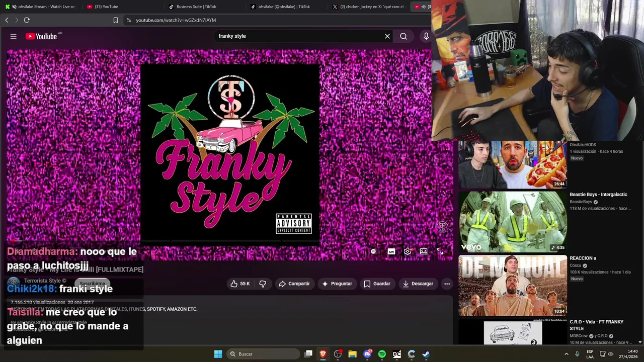Go forward in browser history

click(x=17, y=20)
